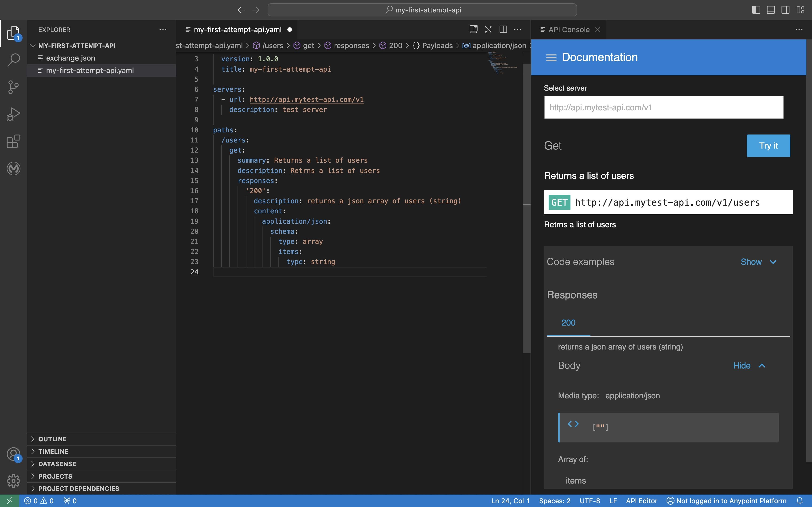Expand the OUTLINE panel
The width and height of the screenshot is (812, 507).
(x=52, y=439)
